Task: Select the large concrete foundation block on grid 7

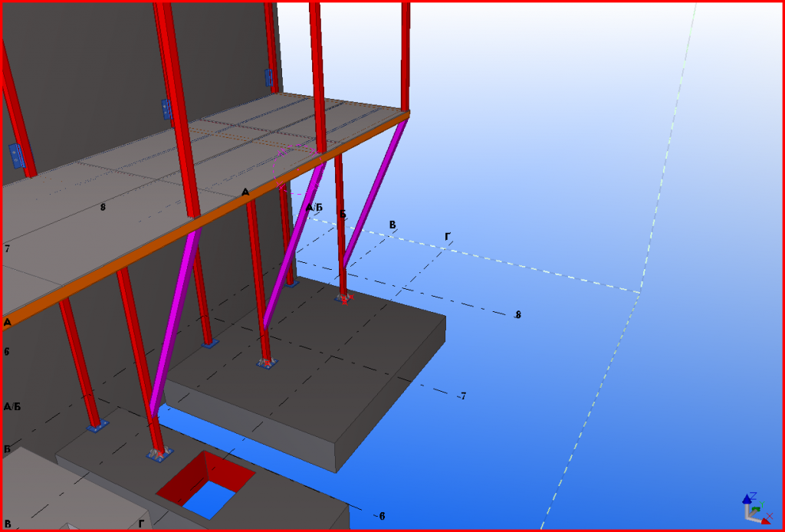Action: [305, 373]
